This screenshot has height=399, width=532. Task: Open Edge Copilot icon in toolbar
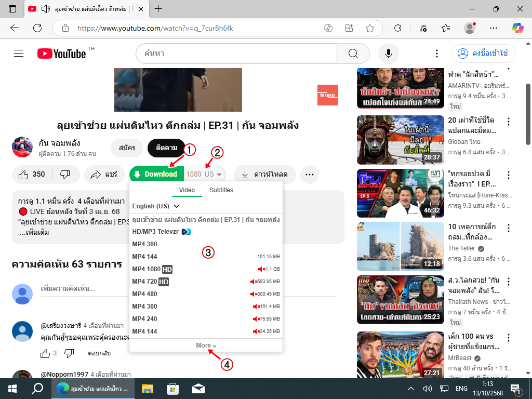click(517, 28)
